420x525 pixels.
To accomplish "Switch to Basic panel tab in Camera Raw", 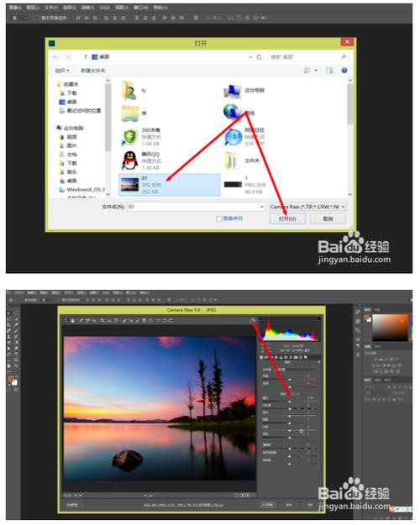I will [x=261, y=358].
